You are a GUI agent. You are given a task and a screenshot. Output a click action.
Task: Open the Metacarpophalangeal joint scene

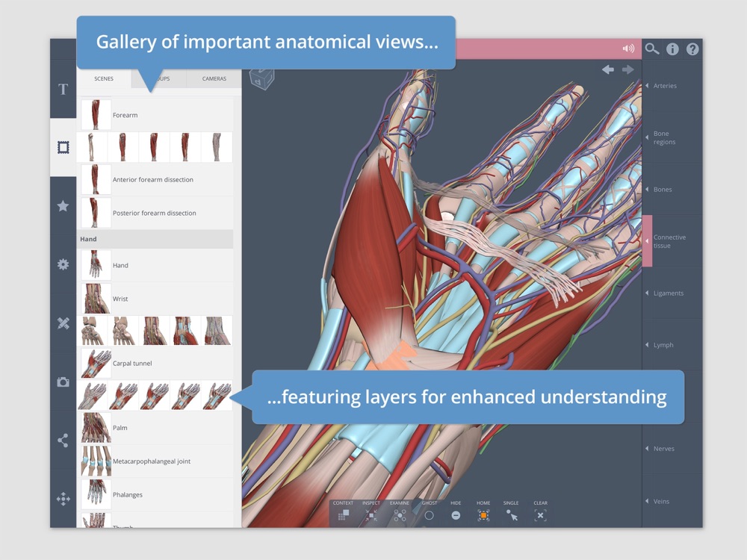click(x=155, y=461)
